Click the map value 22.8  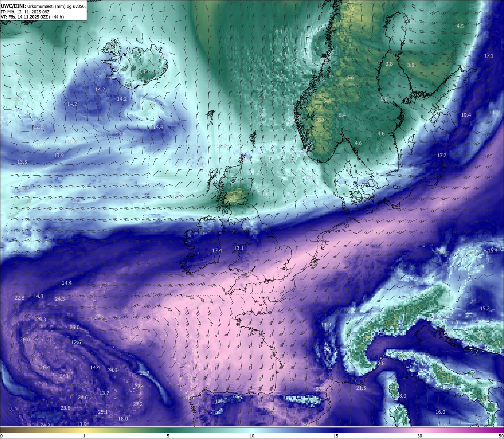[x=19, y=298]
